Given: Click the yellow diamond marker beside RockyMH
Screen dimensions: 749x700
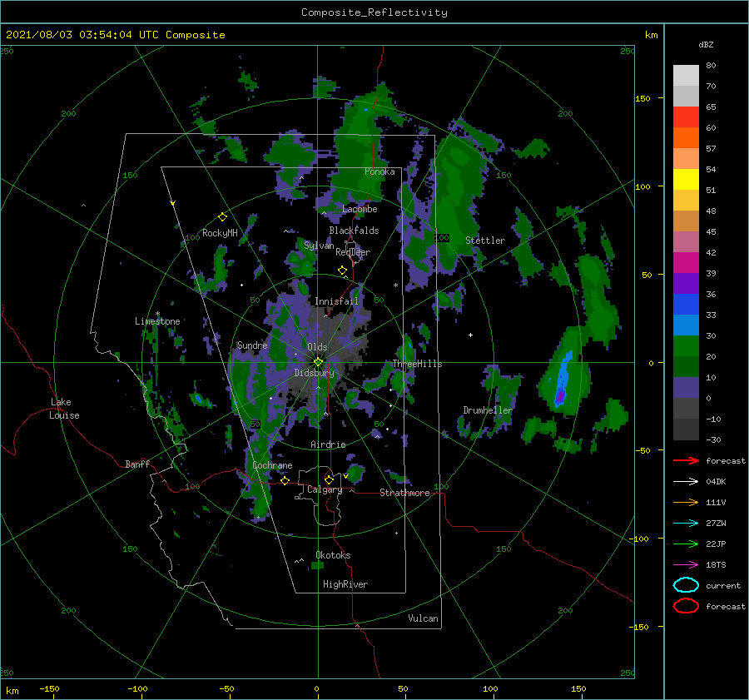Looking at the screenshot, I should pos(222,217).
